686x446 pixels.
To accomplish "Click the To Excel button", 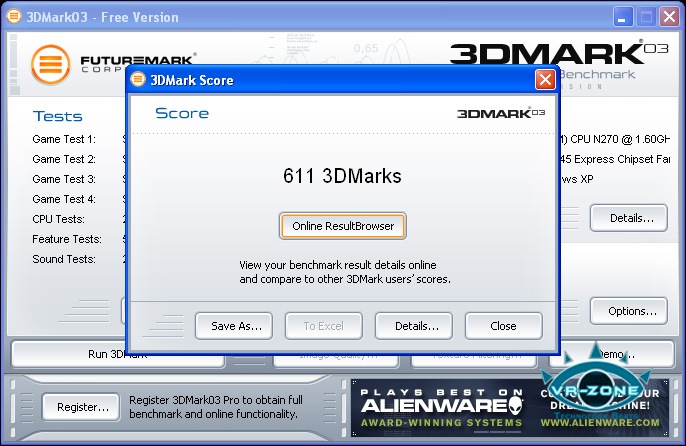I will (x=323, y=326).
